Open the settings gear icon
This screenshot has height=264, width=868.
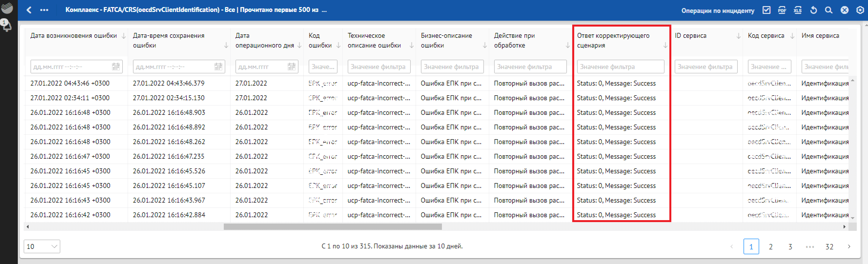(x=860, y=10)
